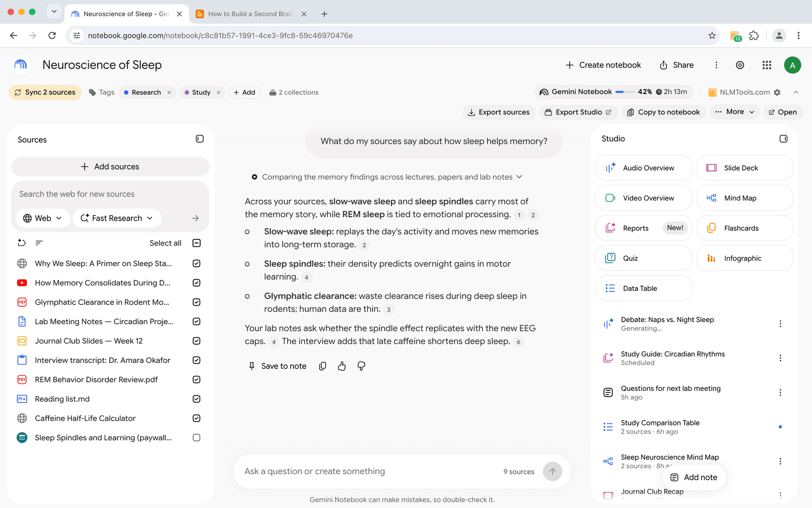The image size is (812, 508).
Task: Click Copy to notebook
Action: (x=664, y=112)
